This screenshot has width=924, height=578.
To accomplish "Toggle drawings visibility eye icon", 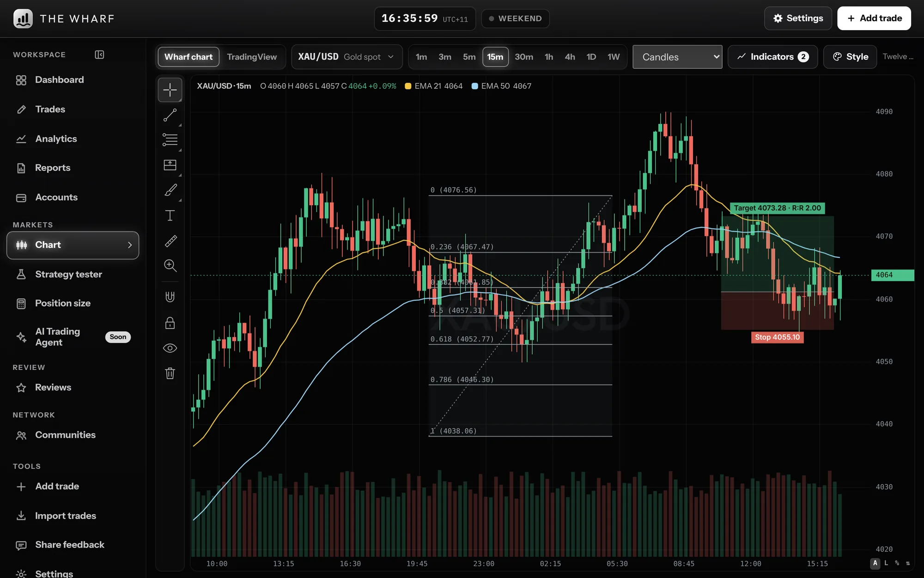I will (x=170, y=348).
